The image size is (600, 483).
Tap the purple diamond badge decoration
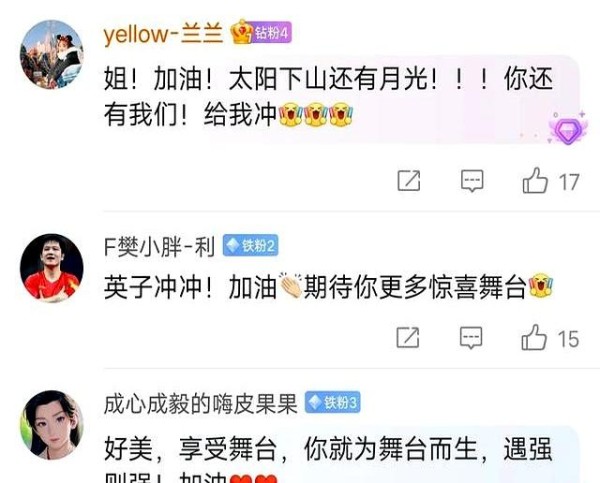pos(567,129)
